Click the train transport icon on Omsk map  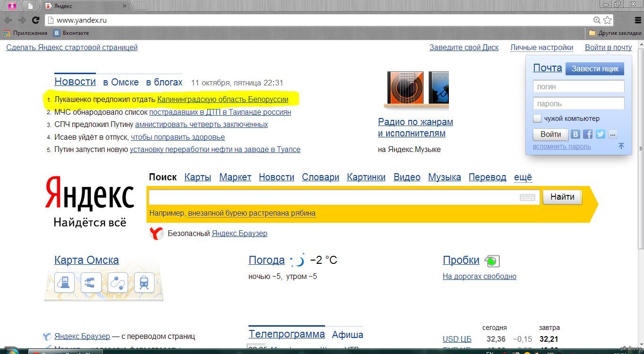(x=144, y=283)
